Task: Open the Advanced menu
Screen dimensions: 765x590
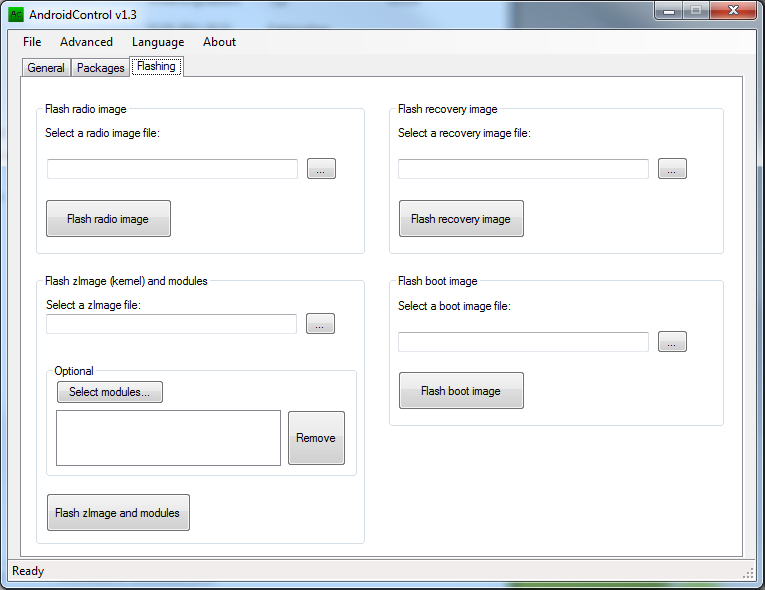Action: coord(86,42)
